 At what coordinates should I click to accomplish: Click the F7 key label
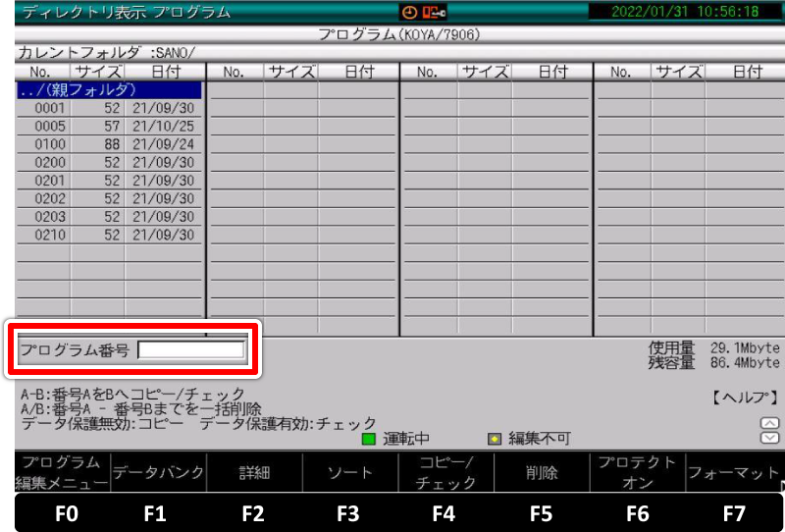pos(734,514)
